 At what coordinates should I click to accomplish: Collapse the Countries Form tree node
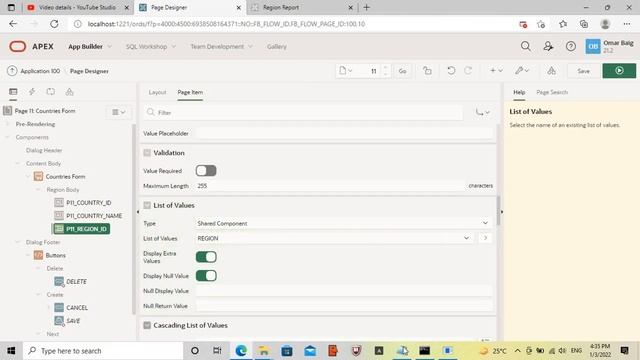(28, 177)
